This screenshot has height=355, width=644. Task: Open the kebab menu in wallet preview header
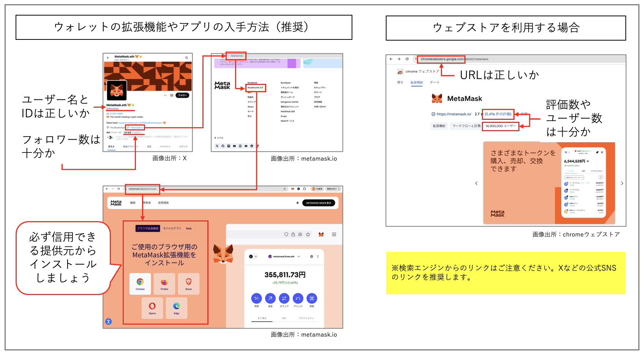318,256
